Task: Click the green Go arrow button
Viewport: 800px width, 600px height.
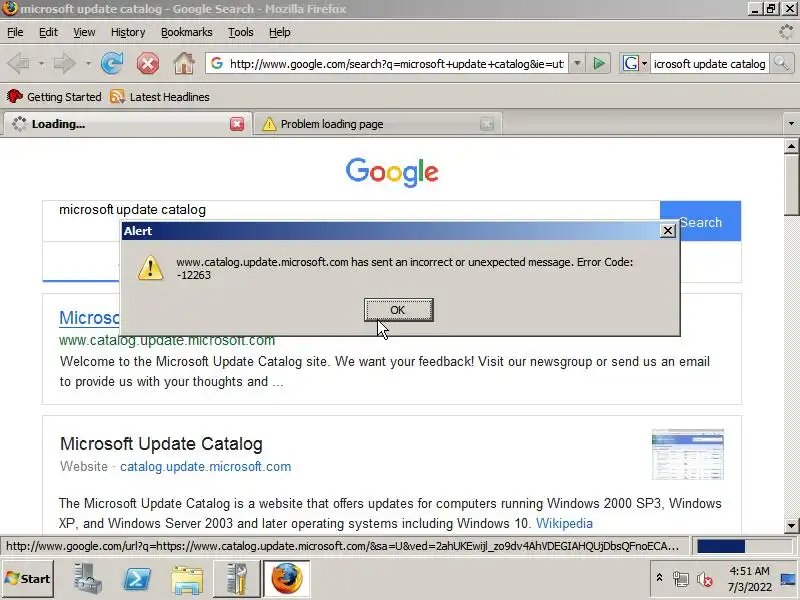Action: (x=599, y=64)
